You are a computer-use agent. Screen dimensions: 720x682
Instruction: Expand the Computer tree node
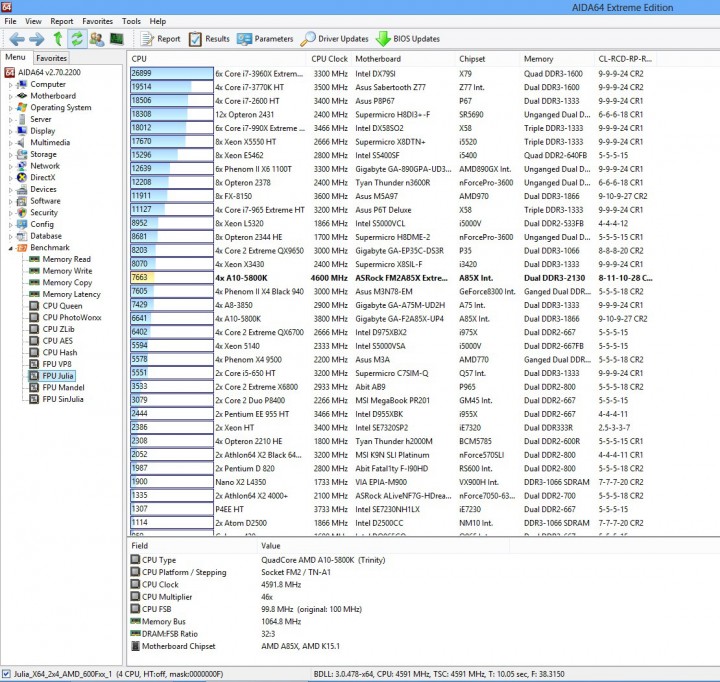11,85
